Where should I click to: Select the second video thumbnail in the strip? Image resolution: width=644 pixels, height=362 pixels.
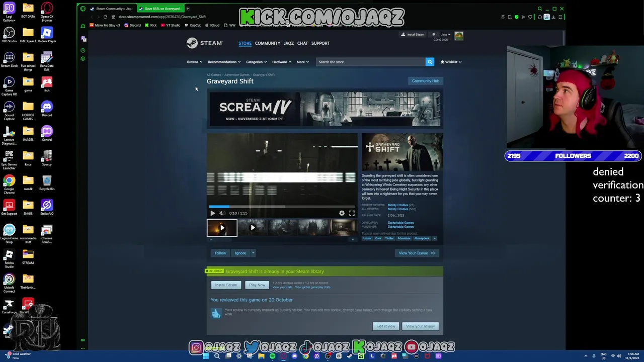pos(253,228)
